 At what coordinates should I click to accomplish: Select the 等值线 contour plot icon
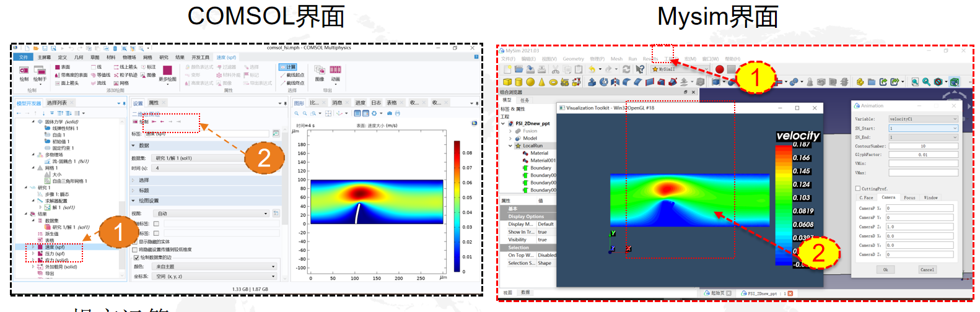point(100,75)
